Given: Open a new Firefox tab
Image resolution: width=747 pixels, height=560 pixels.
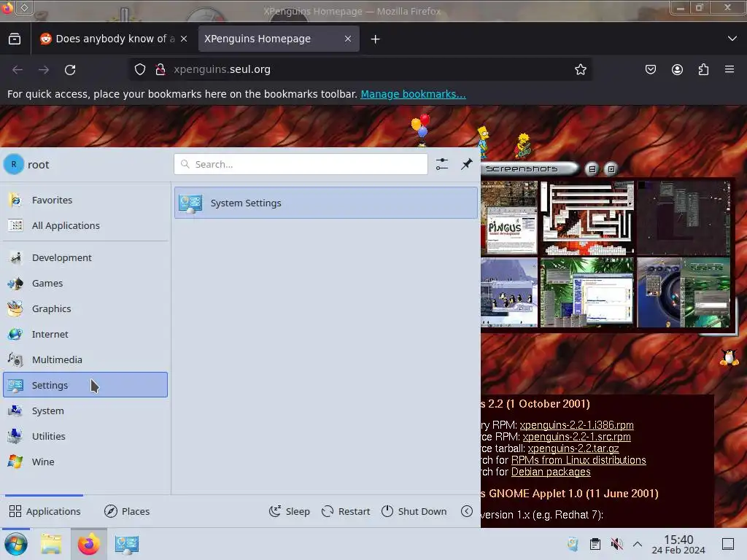Looking at the screenshot, I should pyautogui.click(x=376, y=39).
